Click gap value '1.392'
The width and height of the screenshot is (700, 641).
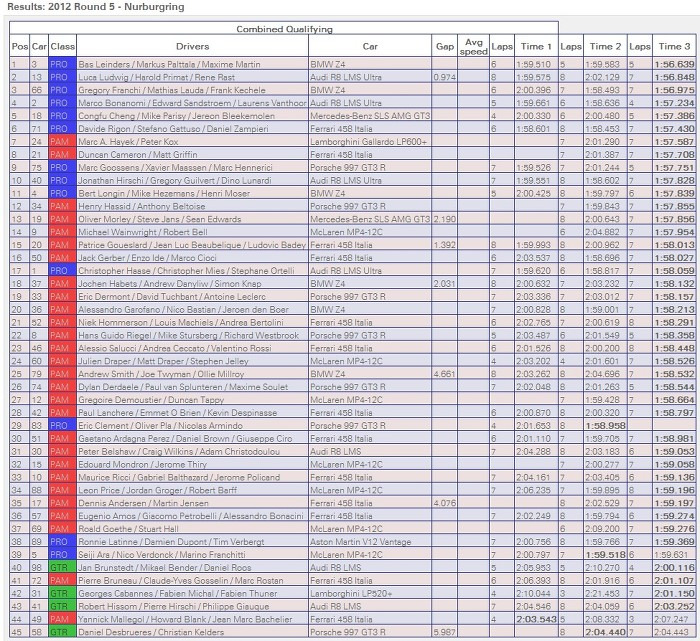click(x=444, y=245)
